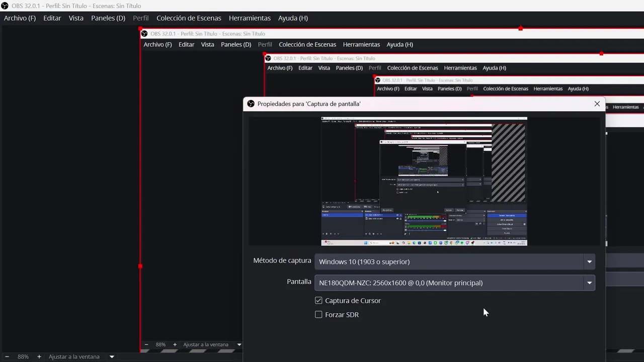Open the Vista menu in main menu bar
The width and height of the screenshot is (644, 362).
click(x=76, y=18)
